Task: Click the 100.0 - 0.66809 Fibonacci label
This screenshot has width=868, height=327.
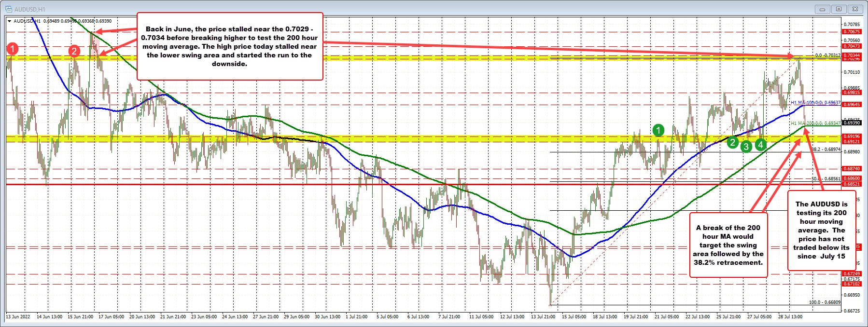Action: pyautogui.click(x=825, y=302)
